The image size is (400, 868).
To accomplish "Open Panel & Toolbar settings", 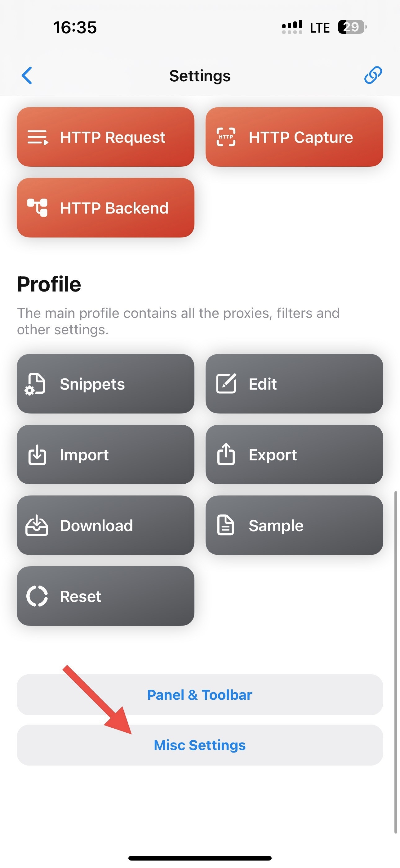I will (x=200, y=695).
